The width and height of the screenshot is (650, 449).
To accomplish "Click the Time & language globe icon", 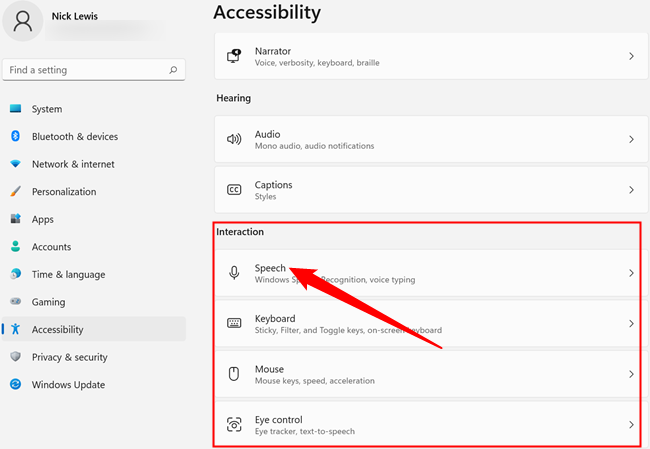I will tap(15, 274).
